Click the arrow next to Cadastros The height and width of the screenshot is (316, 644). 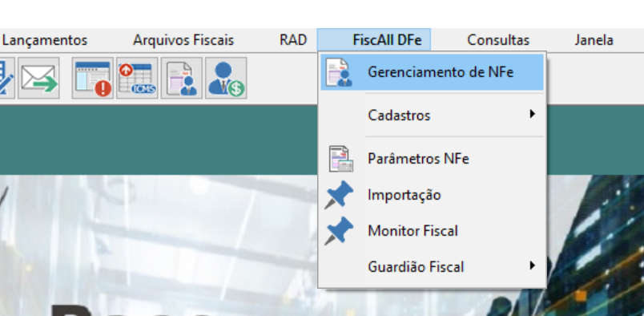pyautogui.click(x=533, y=114)
